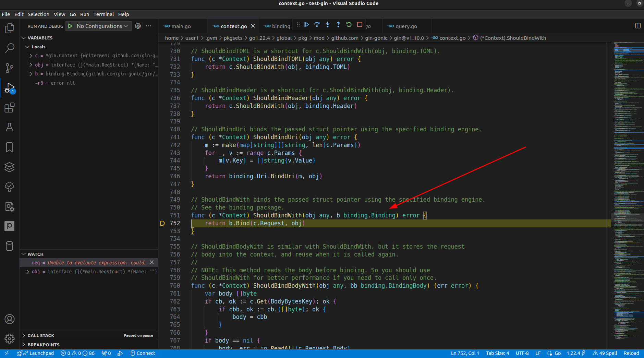Change Tab Size: 4 setting

pos(498,353)
